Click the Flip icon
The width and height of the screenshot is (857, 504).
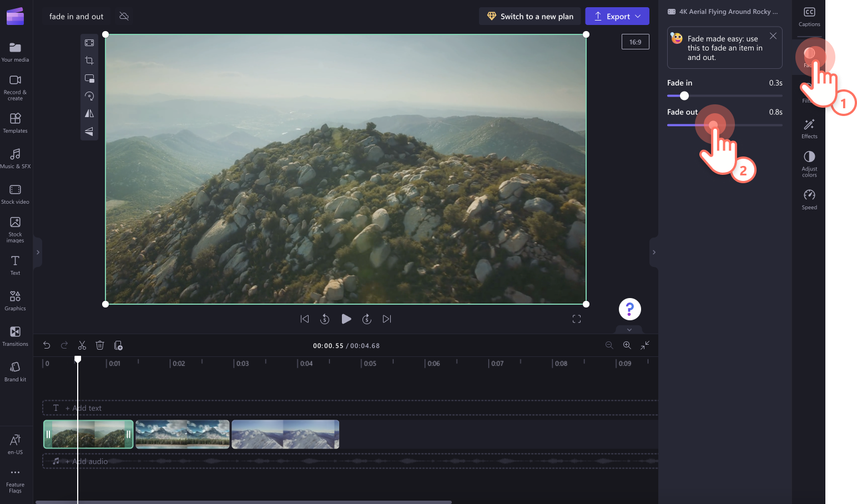pyautogui.click(x=89, y=113)
